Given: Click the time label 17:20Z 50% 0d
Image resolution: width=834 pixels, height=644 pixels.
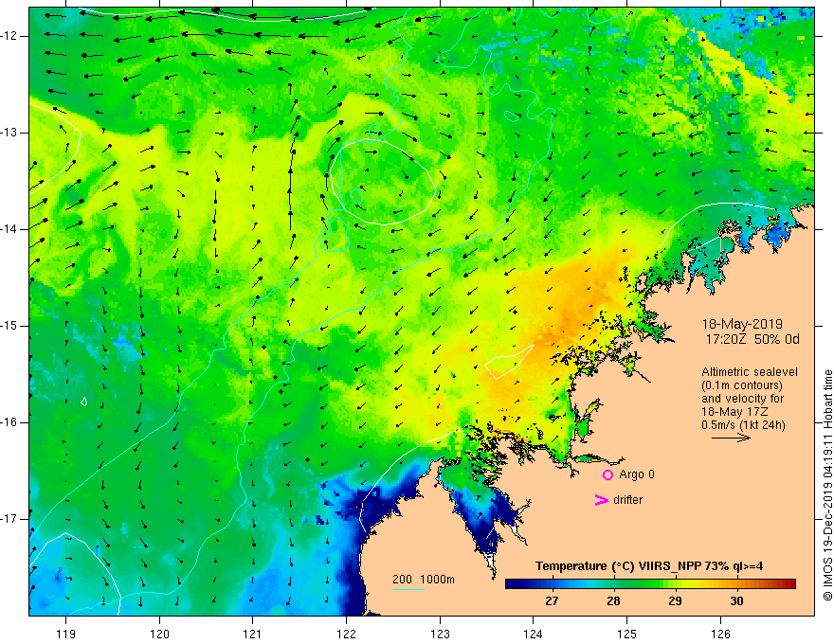Looking at the screenshot, I should pyautogui.click(x=752, y=339).
